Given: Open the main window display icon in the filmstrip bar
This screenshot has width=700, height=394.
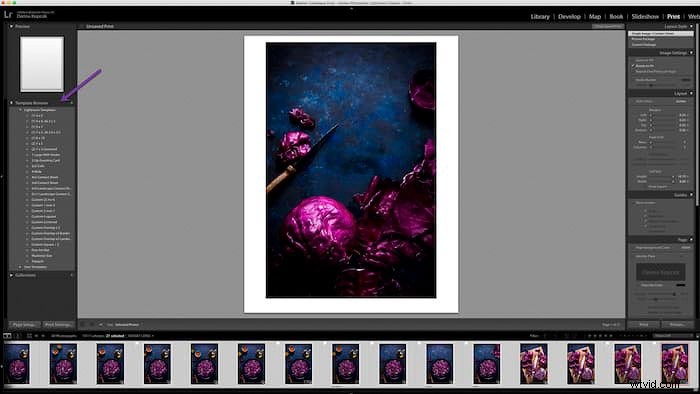Looking at the screenshot, I should click(x=7, y=336).
